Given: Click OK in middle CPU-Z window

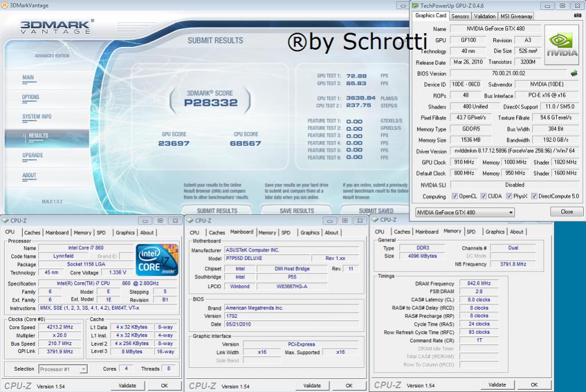Looking at the screenshot, I should pos(349,386).
